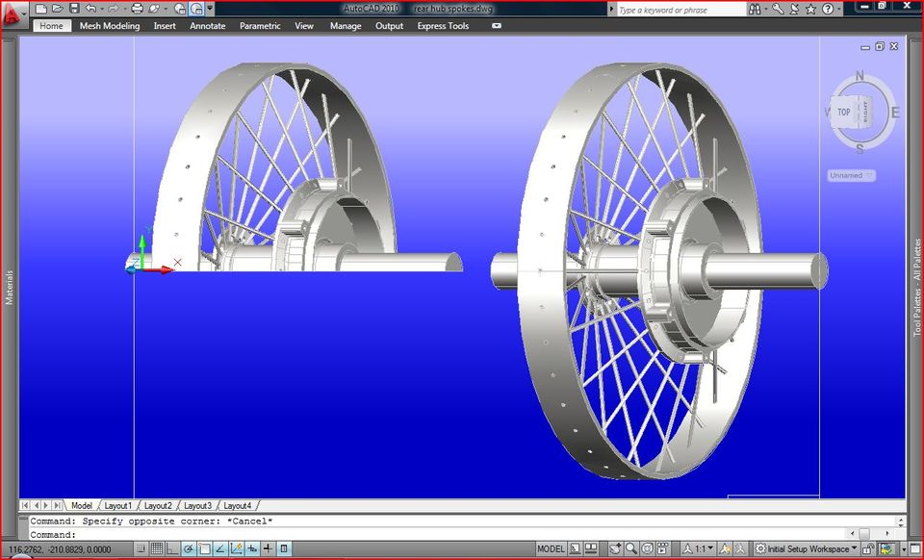
Task: Launch ShowMotion from the status bar
Action: pyautogui.click(x=661, y=549)
